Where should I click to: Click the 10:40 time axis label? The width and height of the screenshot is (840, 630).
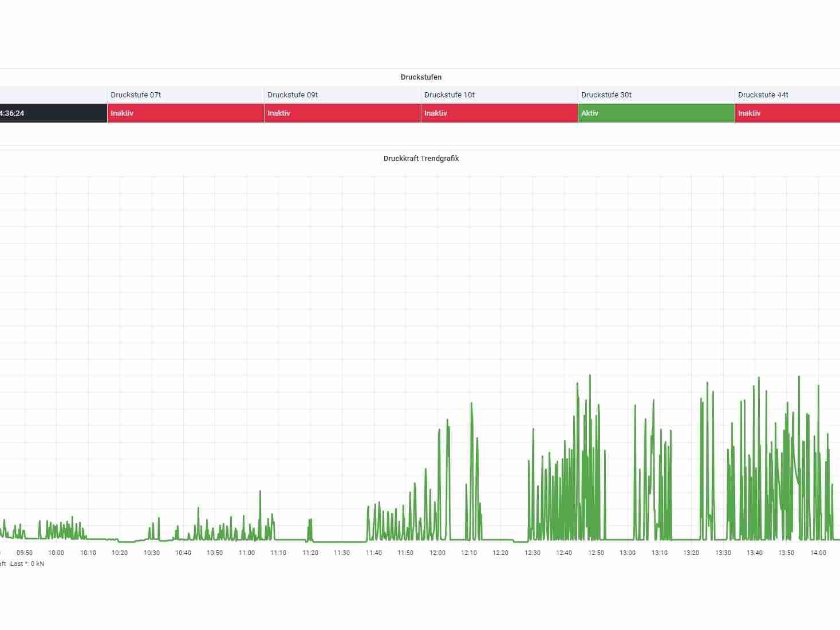tap(183, 553)
